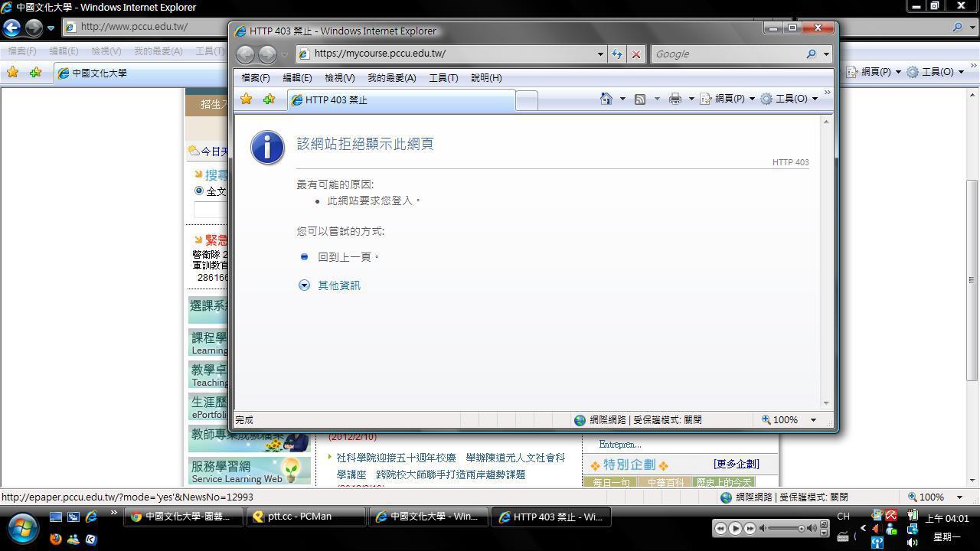Open search provider dropdown next to the Google box
Screen dimensions: 980x551
825,54
